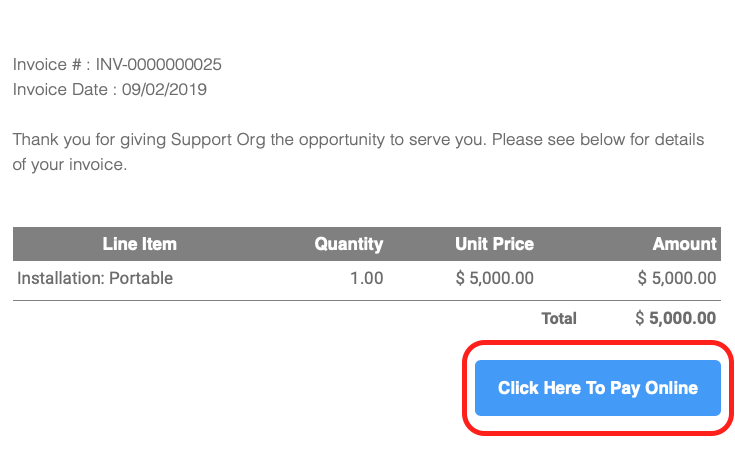Click the text of your invoice
Screen dimensions: 735x452
[x=70, y=164]
